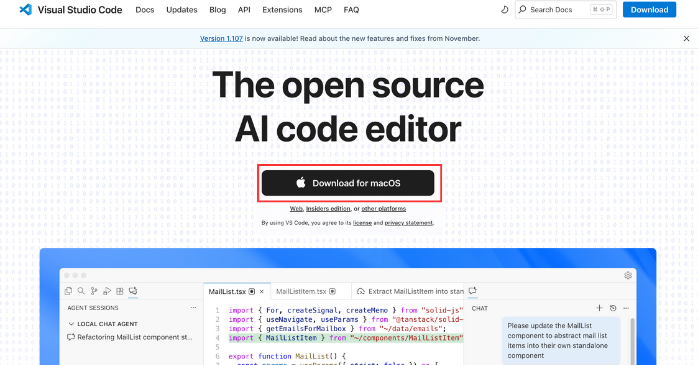Open the FAQ navigation item
The image size is (698, 365).
351,10
